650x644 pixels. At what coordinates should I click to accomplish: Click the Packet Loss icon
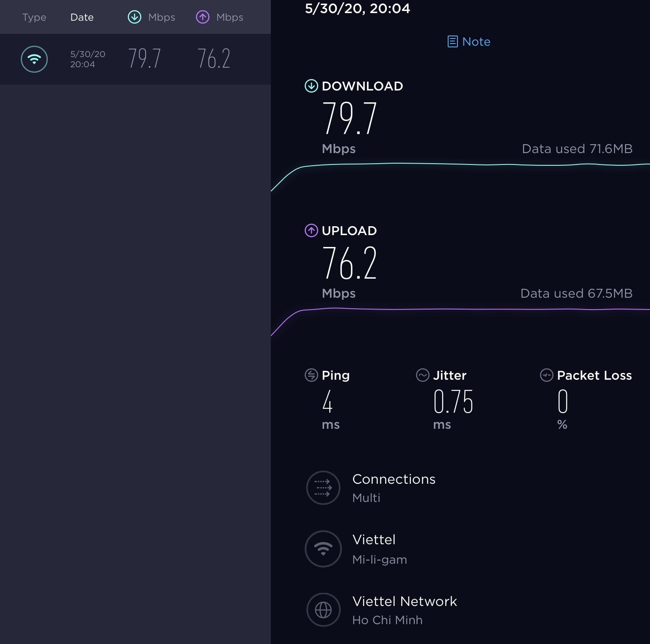pyautogui.click(x=546, y=375)
